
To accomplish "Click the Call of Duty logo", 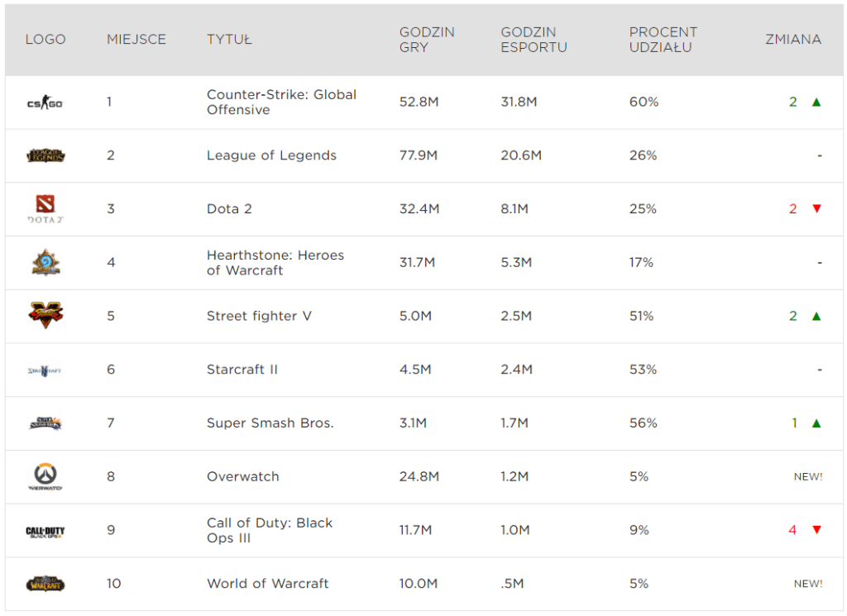I will point(45,531).
